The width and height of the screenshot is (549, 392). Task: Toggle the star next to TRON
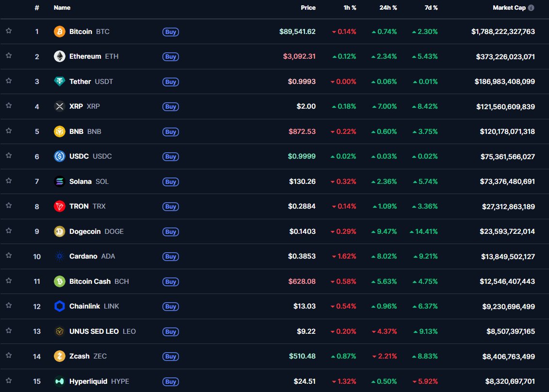[x=9, y=206]
